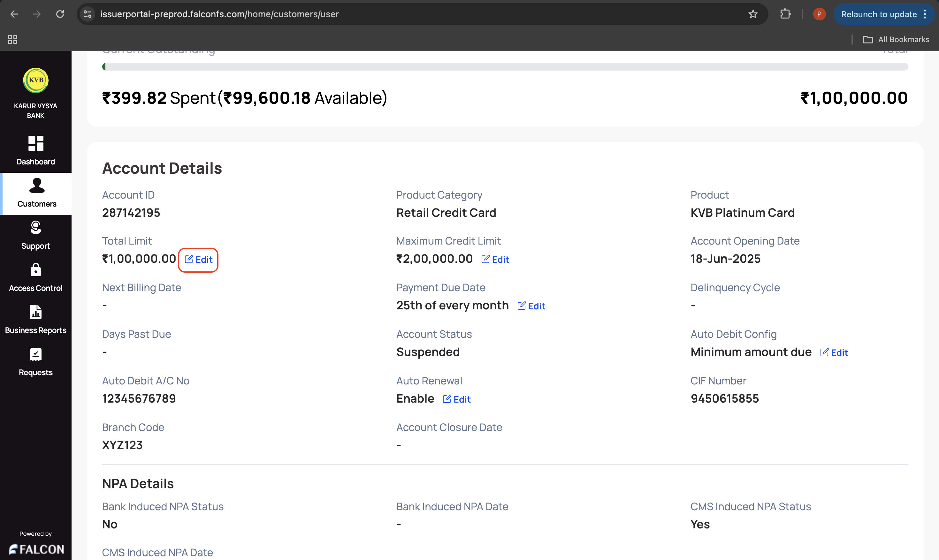939x560 pixels.
Task: Click Relaunch to update button
Action: [x=879, y=14]
